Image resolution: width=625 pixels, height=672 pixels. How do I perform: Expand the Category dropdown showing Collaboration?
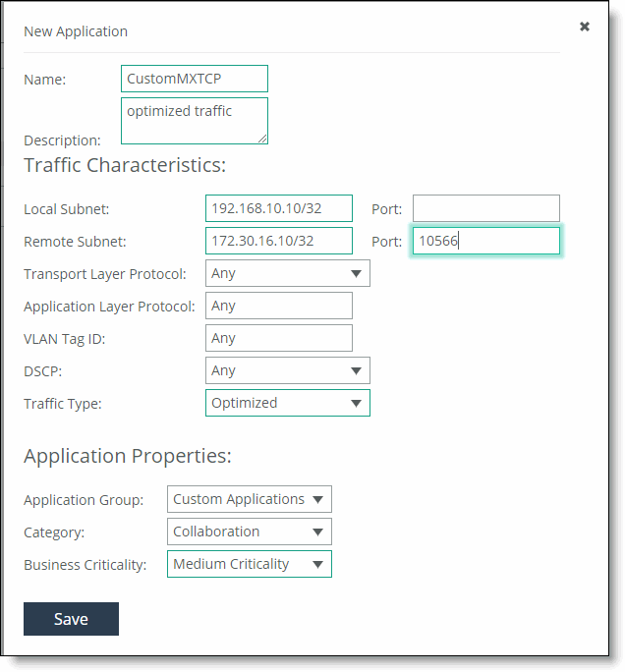pos(249,532)
